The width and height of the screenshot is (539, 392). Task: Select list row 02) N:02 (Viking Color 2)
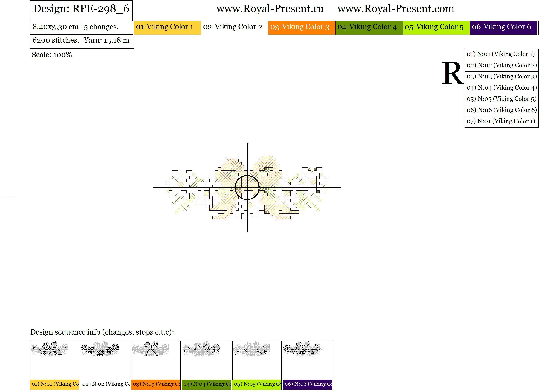[x=501, y=66]
